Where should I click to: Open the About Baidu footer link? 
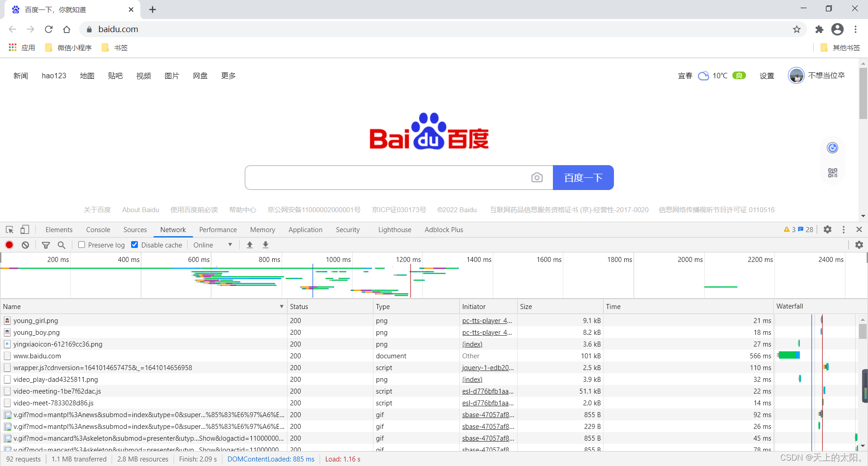click(141, 209)
